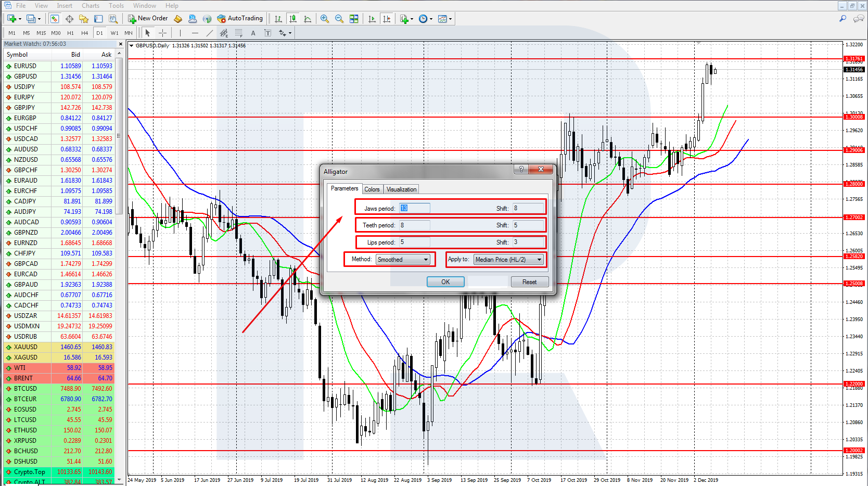Toggle the AutoTrading button
Viewport: 868px width, 486px height.
(x=240, y=18)
